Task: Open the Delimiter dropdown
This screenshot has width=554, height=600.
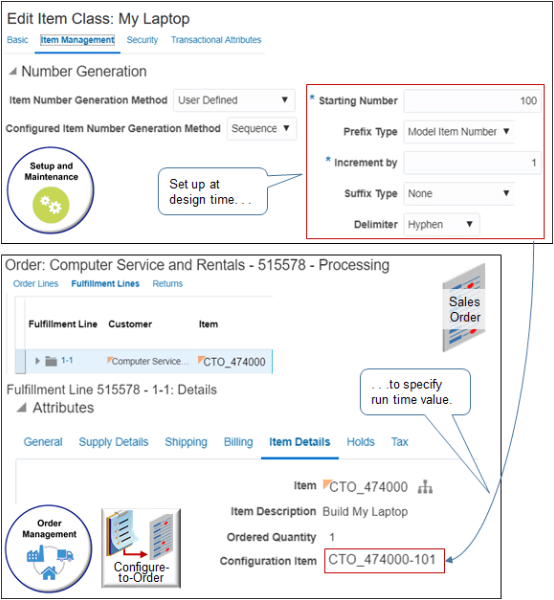Action: click(x=442, y=225)
